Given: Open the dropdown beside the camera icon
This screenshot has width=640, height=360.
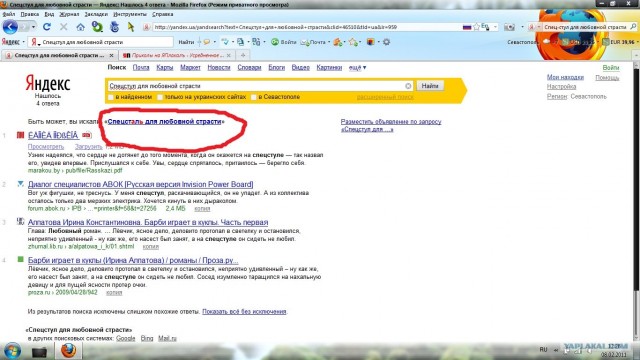Looking at the screenshot, I should point(522,27).
